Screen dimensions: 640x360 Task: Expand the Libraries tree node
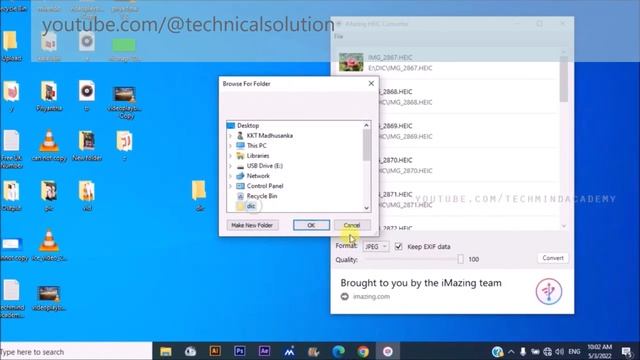(231, 156)
